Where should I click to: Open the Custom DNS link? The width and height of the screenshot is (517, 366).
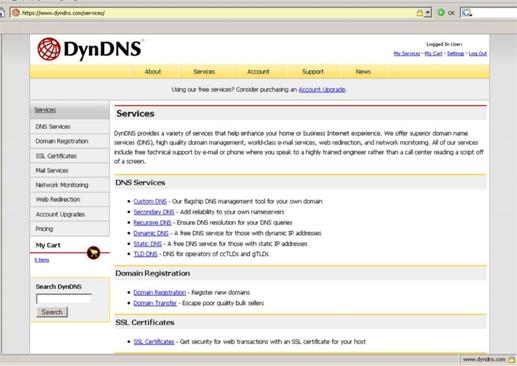tap(150, 201)
